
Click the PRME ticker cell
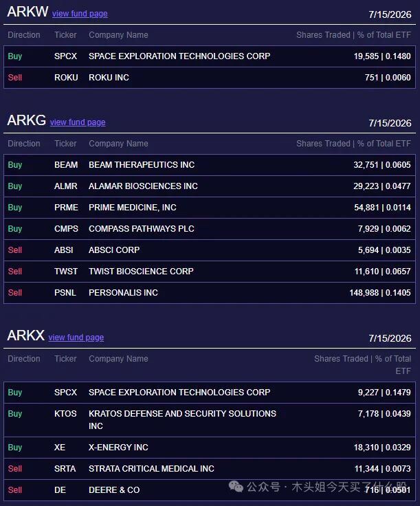(66, 208)
